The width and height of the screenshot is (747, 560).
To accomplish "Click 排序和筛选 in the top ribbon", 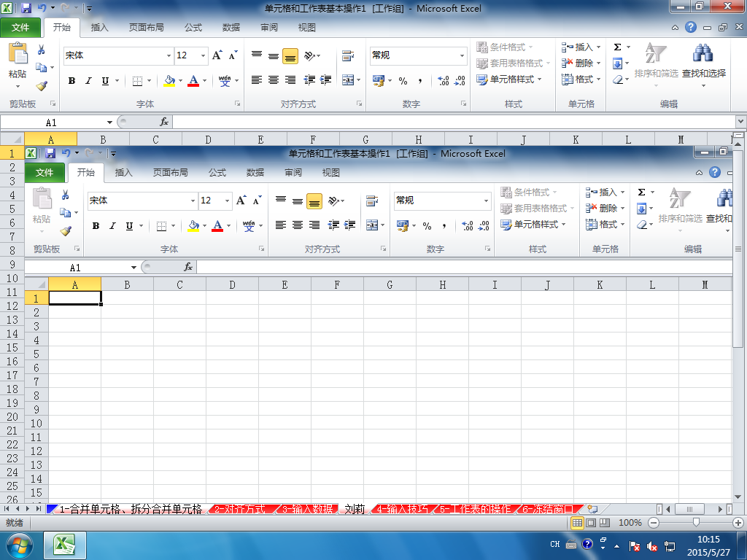I will pyautogui.click(x=656, y=65).
